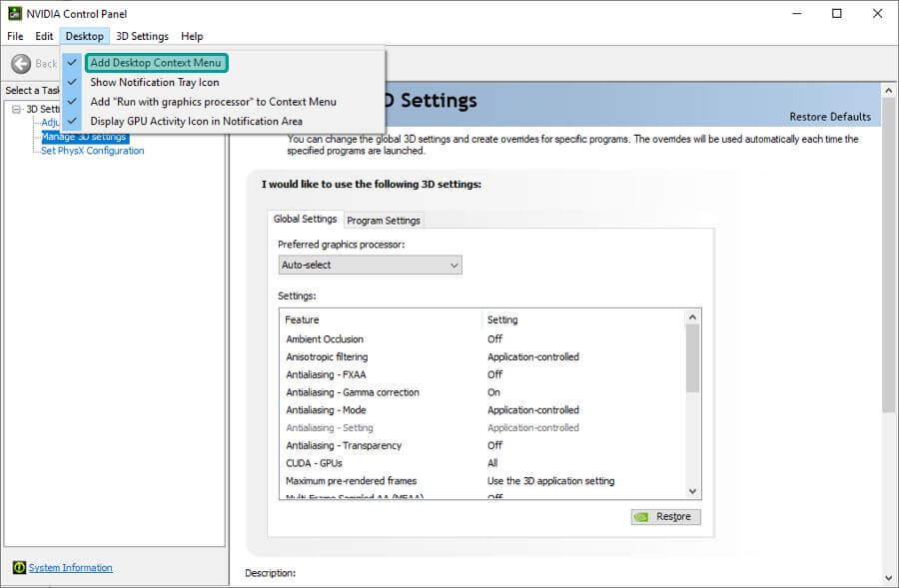Click the Setting column header
The image size is (899, 588).
point(583,319)
